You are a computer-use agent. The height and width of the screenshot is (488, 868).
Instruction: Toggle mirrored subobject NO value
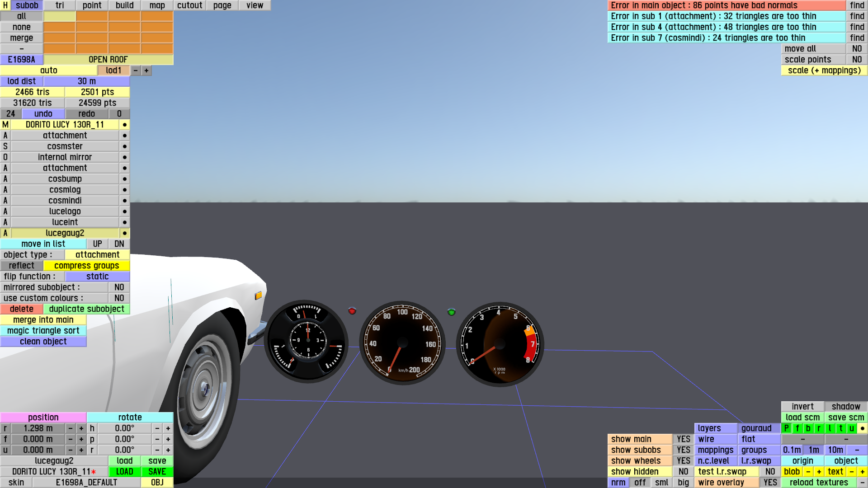(119, 287)
